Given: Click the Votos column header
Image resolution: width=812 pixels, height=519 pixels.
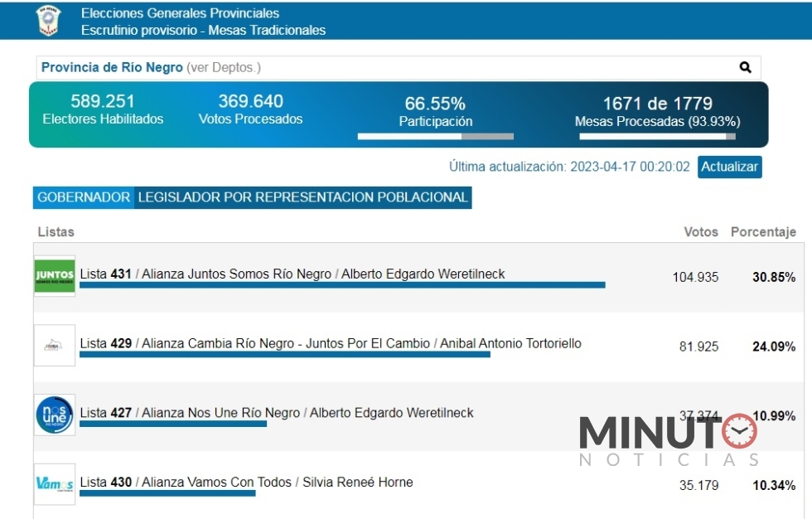Looking at the screenshot, I should [x=700, y=232].
